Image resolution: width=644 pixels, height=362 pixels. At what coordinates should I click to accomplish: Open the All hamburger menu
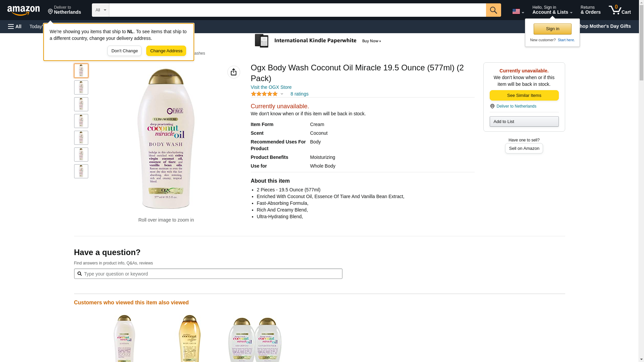pos(15,26)
